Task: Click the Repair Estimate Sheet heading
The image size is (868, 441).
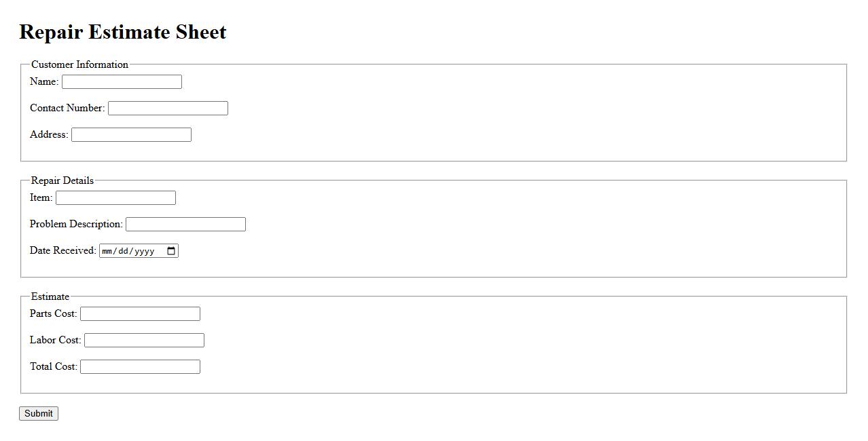Action: (x=123, y=33)
